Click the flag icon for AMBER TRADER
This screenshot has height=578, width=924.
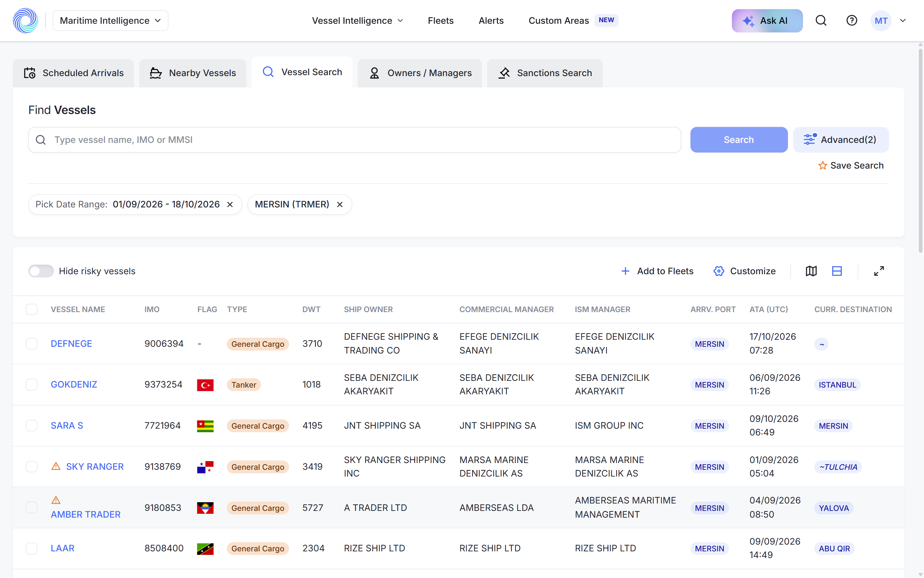(x=205, y=508)
